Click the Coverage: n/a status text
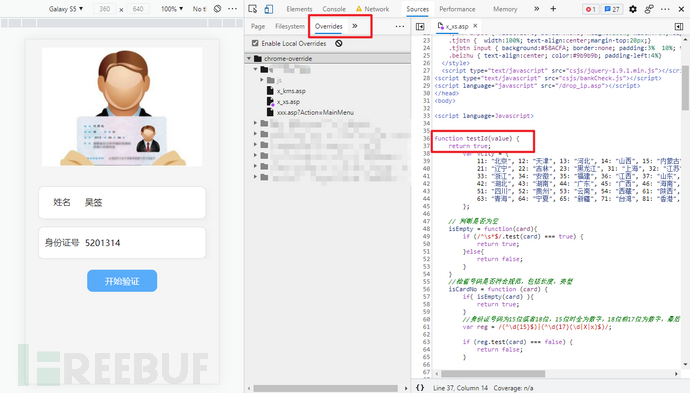The image size is (690, 393). click(513, 388)
